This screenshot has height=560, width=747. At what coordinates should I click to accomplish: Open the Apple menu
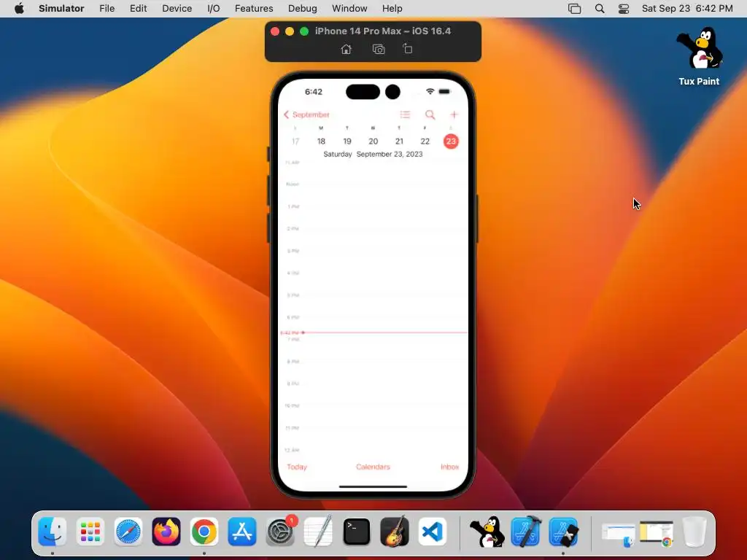[19, 9]
